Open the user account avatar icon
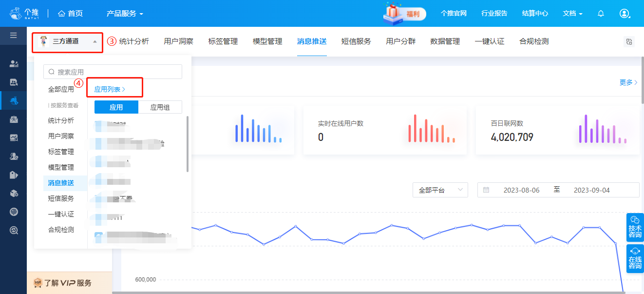The height and width of the screenshot is (294, 644). pos(625,14)
